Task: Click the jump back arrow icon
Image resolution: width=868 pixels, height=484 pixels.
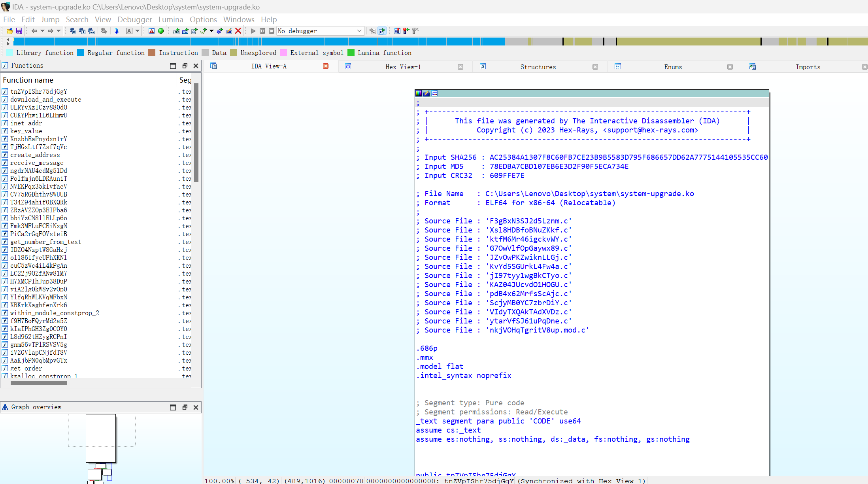Action: (34, 31)
